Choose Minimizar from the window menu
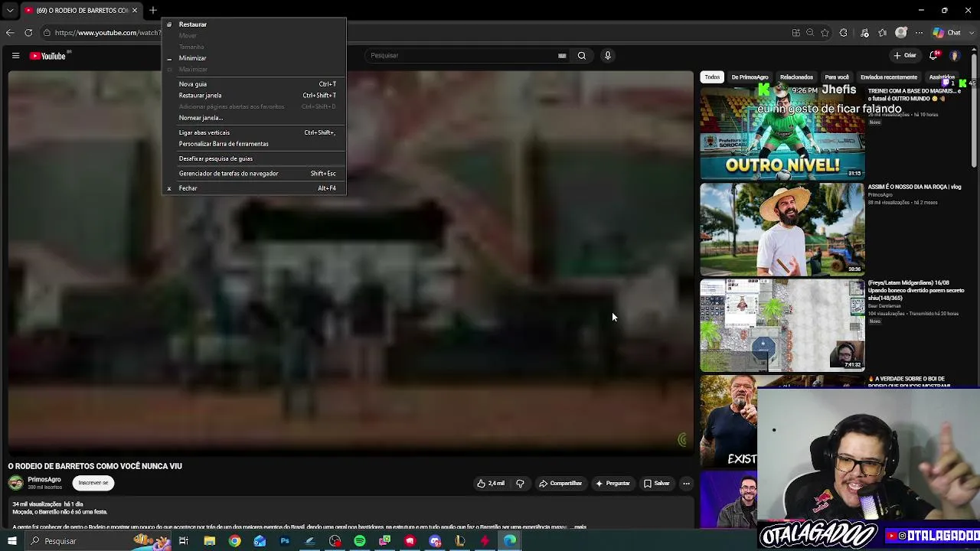 click(x=254, y=58)
